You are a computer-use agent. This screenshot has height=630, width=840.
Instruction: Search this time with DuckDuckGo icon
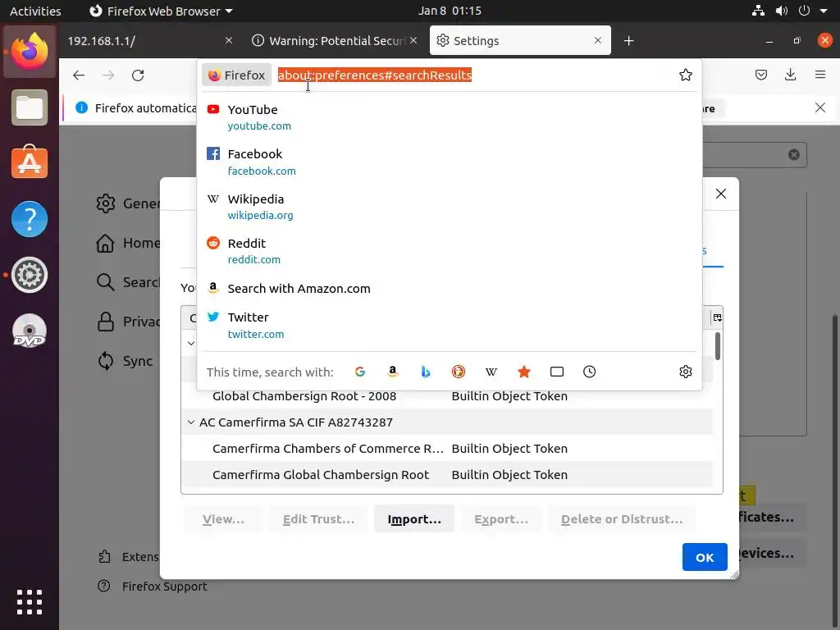tap(458, 372)
